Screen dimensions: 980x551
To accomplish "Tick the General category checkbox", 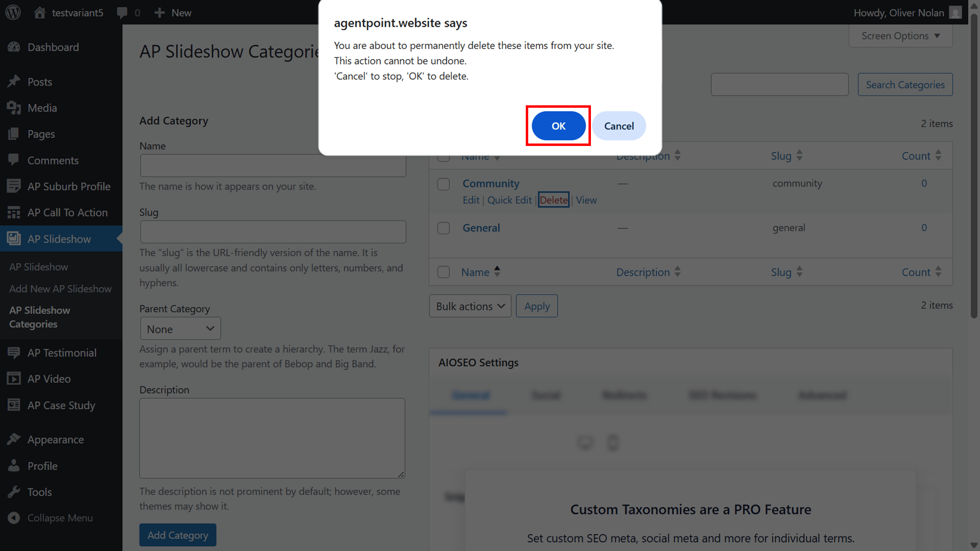I will [x=443, y=228].
